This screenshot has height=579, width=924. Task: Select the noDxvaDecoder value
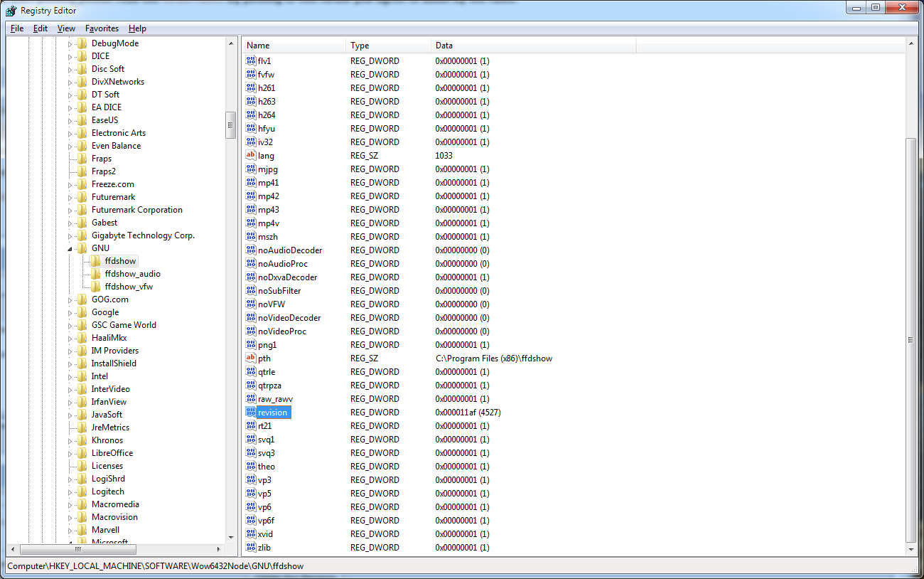click(x=288, y=277)
